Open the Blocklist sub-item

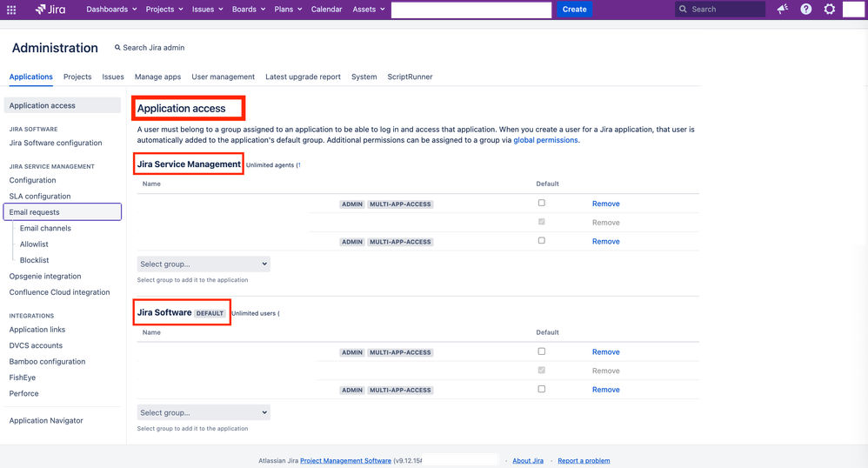point(34,260)
